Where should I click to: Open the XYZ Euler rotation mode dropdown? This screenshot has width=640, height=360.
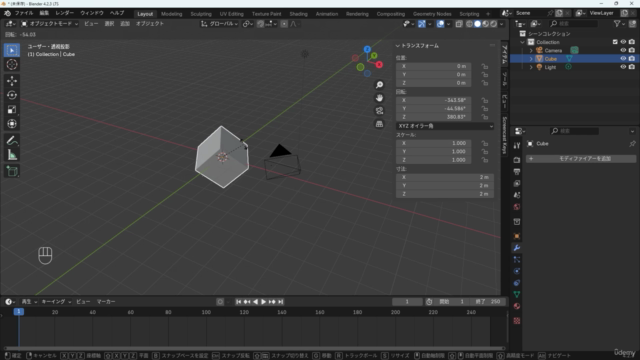pyautogui.click(x=445, y=126)
